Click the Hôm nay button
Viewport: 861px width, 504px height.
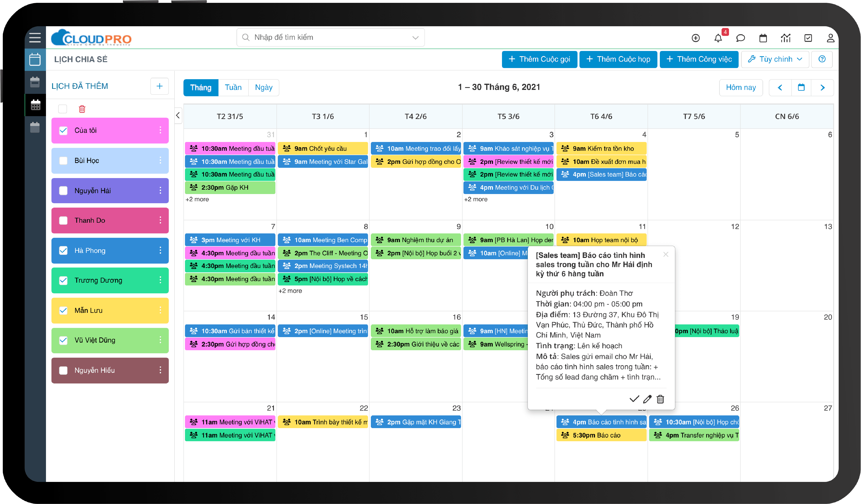pos(740,87)
